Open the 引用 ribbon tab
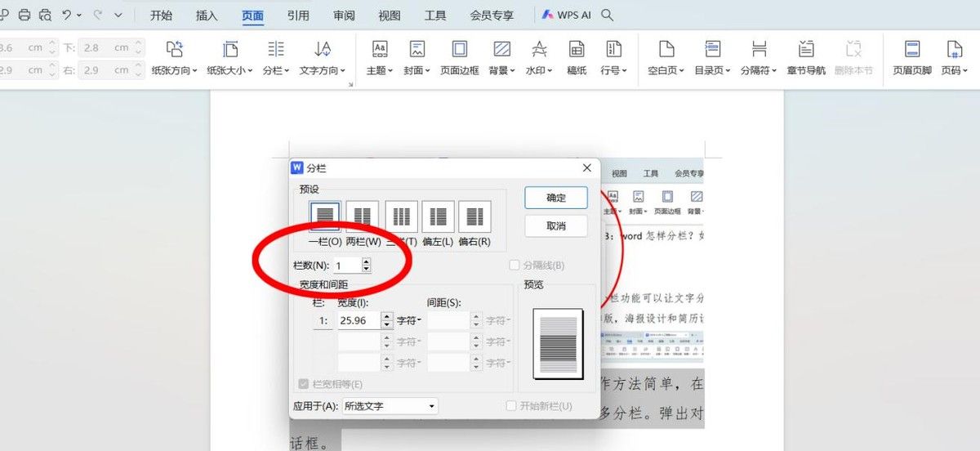980x451 pixels. tap(299, 15)
